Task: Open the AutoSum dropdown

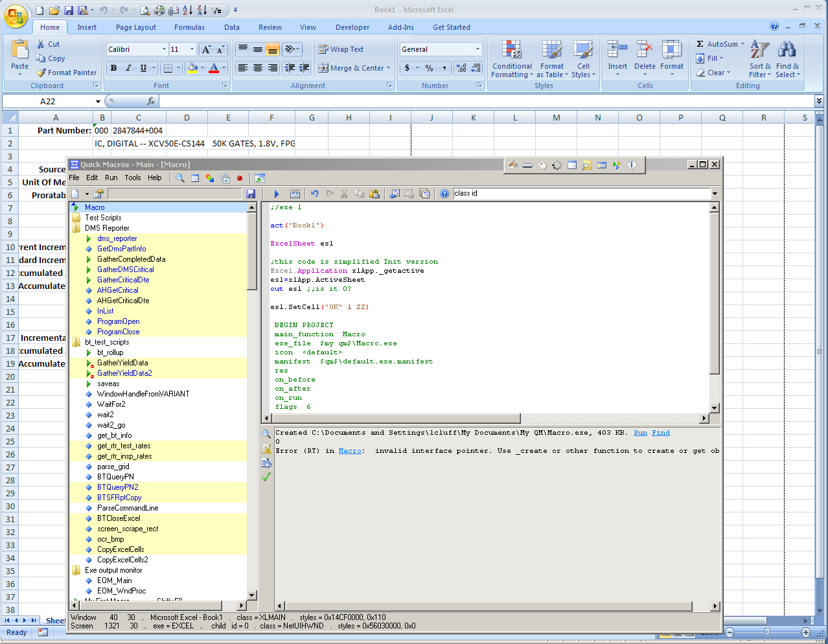Action: pos(742,44)
